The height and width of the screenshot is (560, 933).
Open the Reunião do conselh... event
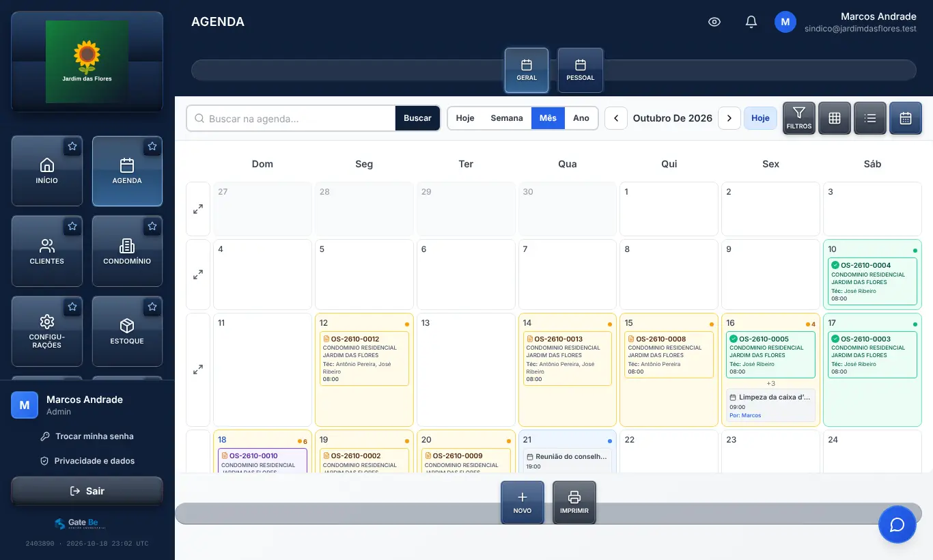(x=567, y=461)
